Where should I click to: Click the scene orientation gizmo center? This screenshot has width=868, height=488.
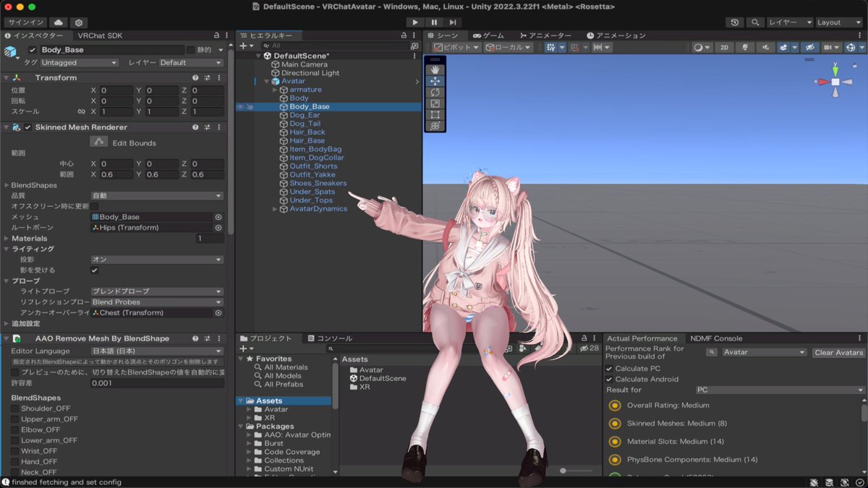tap(835, 82)
